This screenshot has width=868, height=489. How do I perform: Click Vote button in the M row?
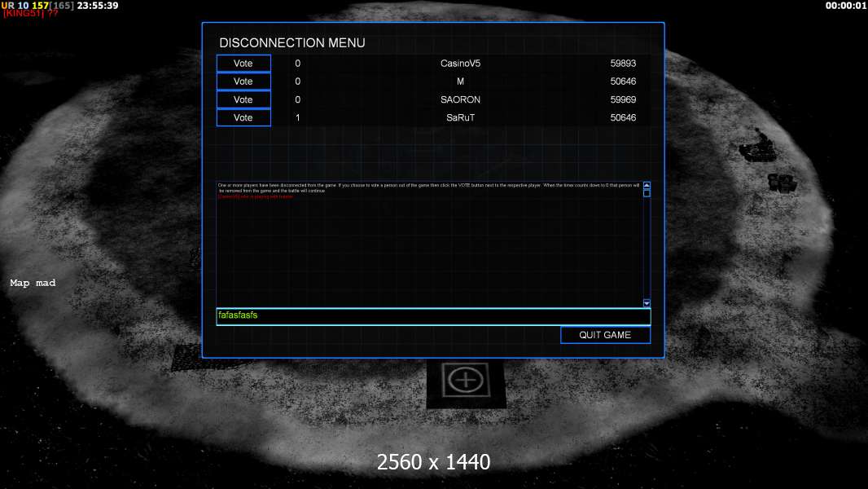[243, 81]
